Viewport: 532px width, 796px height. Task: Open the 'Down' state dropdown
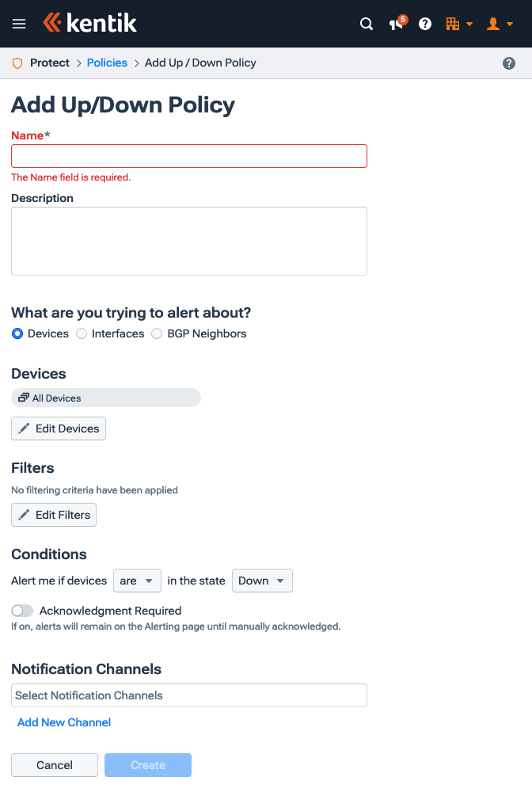(x=261, y=581)
